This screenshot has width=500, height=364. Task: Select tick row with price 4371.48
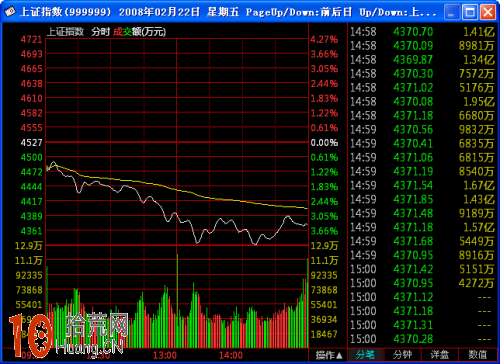[422, 214]
